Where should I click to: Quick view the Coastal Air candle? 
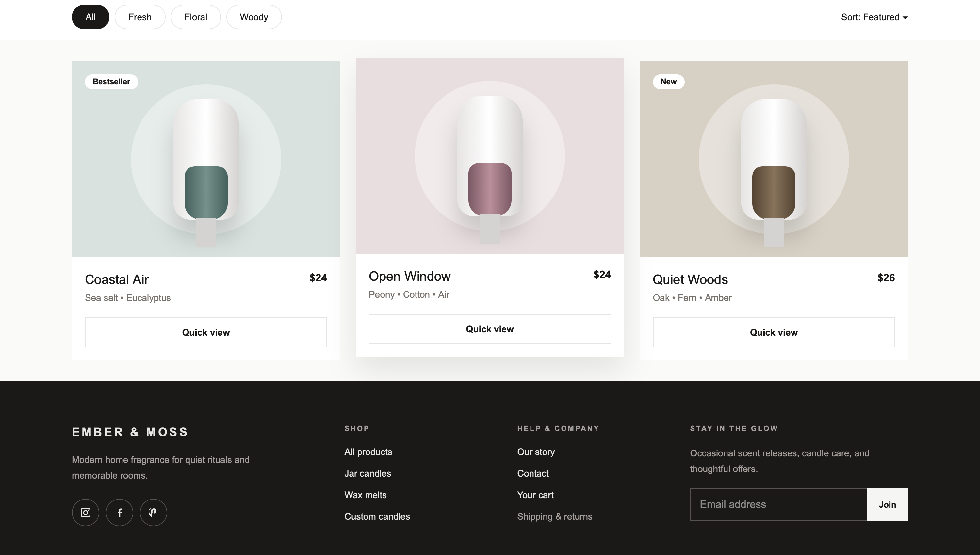coord(206,332)
